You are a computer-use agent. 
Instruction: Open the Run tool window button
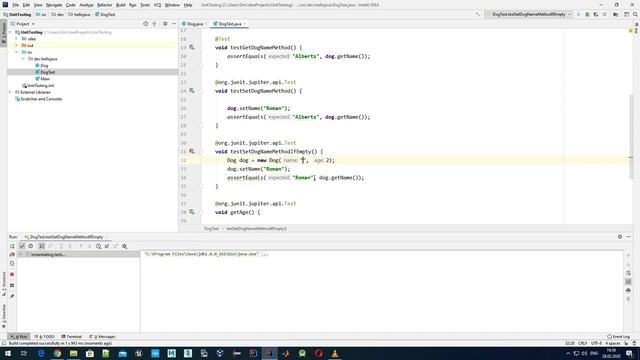(x=19, y=337)
